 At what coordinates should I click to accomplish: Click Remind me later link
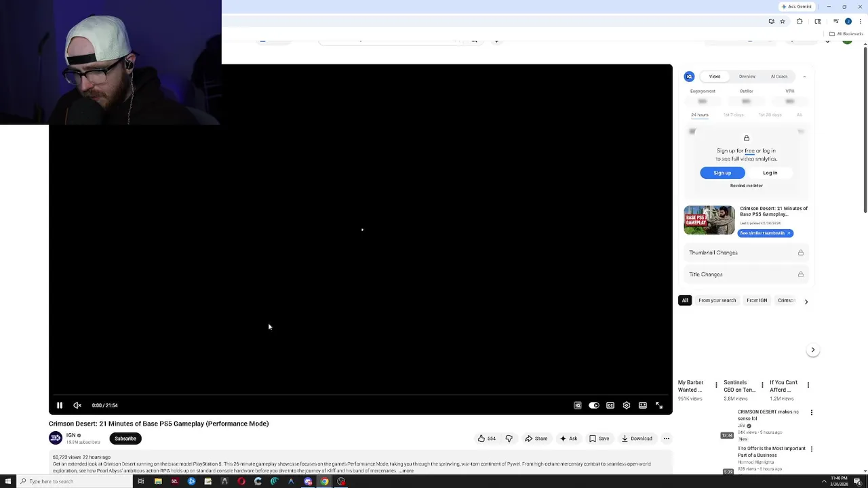746,186
